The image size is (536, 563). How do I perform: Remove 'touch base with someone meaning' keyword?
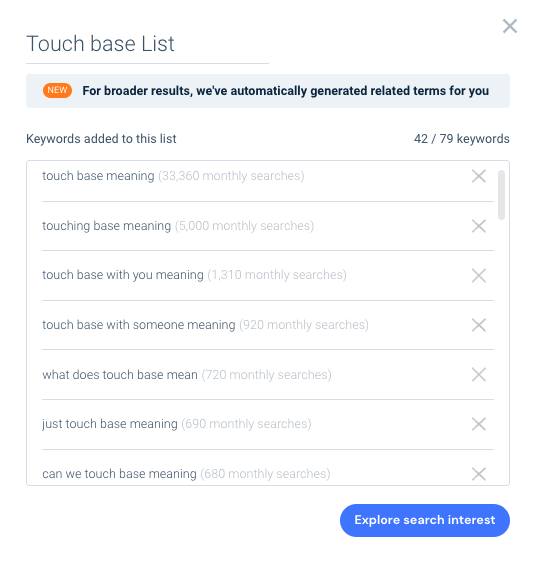479,325
